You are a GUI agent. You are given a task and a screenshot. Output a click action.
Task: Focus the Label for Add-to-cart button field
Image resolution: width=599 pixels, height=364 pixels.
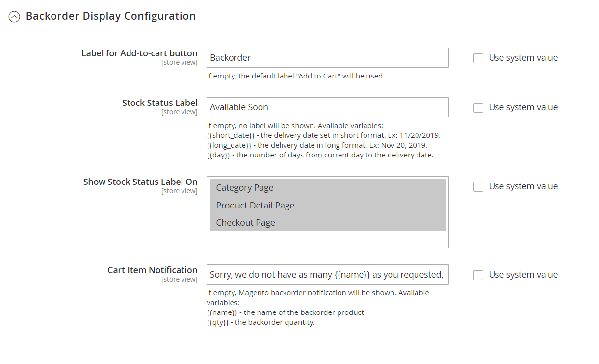(327, 58)
